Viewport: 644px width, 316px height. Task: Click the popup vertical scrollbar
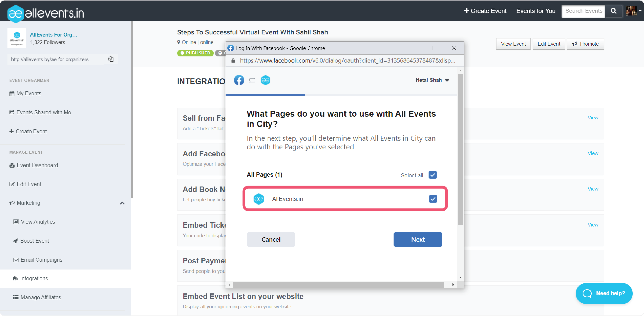coord(460,150)
